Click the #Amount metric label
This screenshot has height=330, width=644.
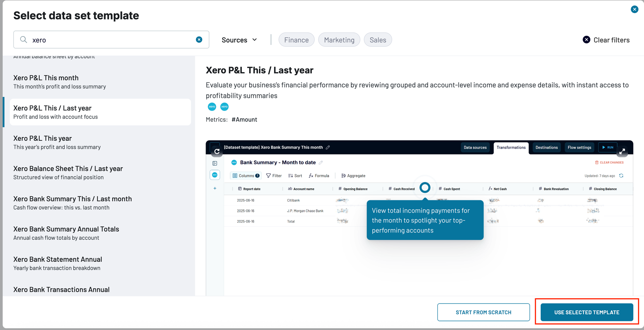click(244, 120)
